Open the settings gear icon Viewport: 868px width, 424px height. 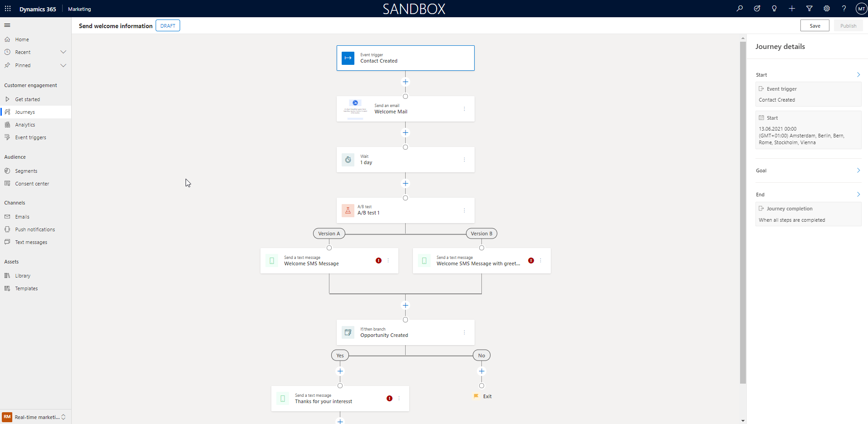pos(827,9)
